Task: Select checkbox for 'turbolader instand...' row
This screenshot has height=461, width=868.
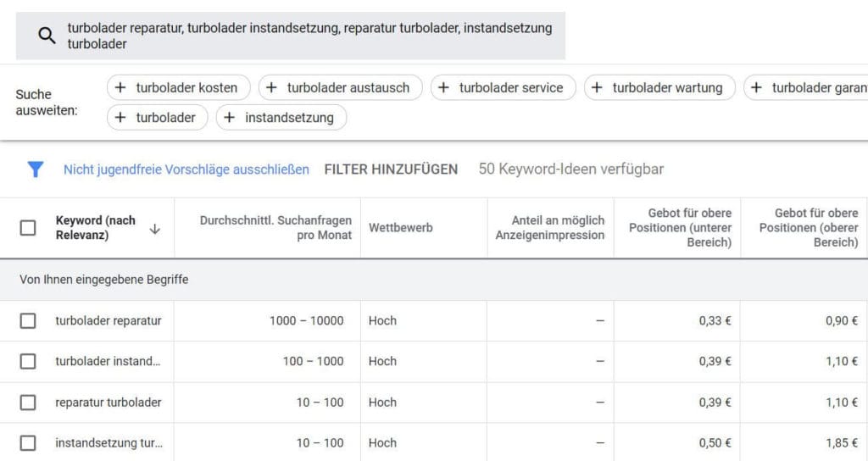Action: pyautogui.click(x=28, y=361)
